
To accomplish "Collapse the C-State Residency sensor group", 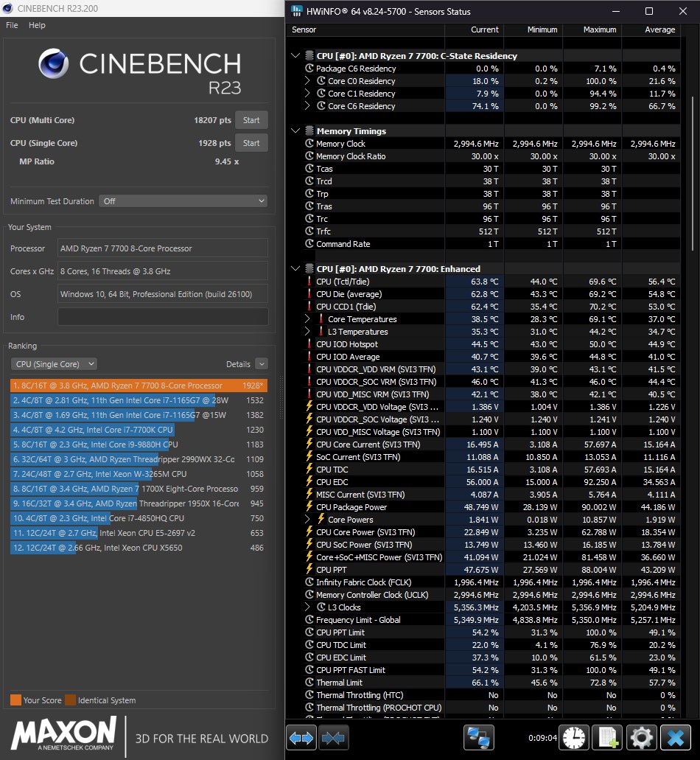I will coord(295,56).
